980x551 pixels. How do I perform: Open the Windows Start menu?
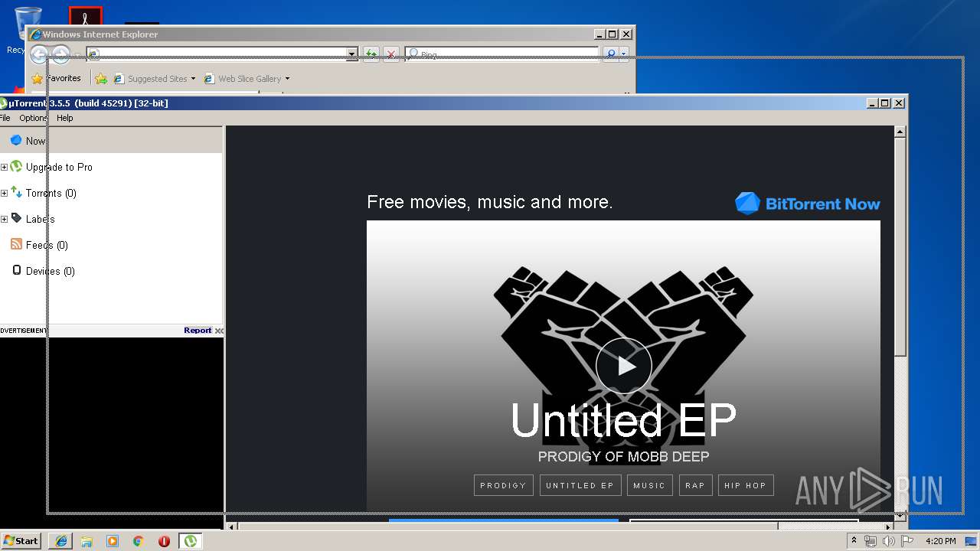tap(21, 540)
